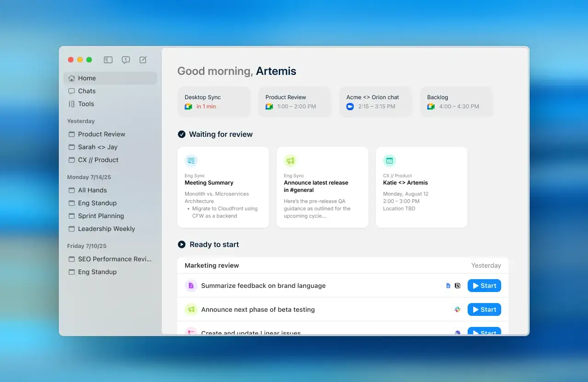
Task: Open Eng Standup under Monday 7/14/25
Action: [x=110, y=203]
